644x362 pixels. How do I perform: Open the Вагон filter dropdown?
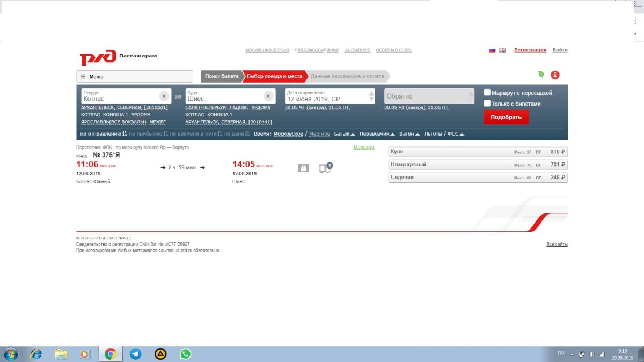coord(409,134)
